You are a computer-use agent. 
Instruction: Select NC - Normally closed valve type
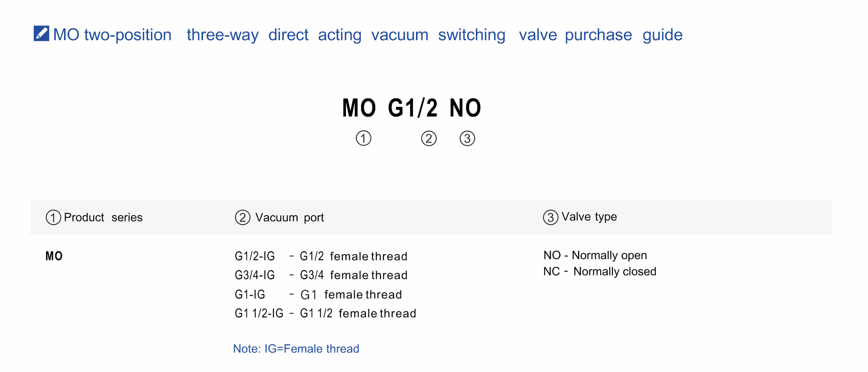coord(600,272)
